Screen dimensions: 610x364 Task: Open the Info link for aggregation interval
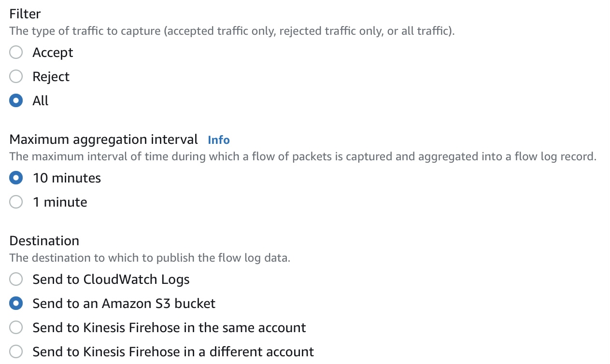[x=218, y=140]
